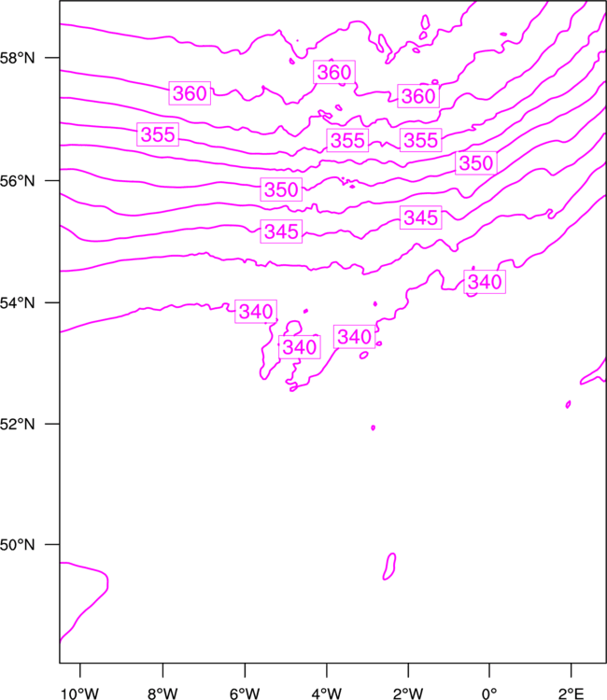
Task: Click the easternmost 340 contour label
Action: point(485,282)
